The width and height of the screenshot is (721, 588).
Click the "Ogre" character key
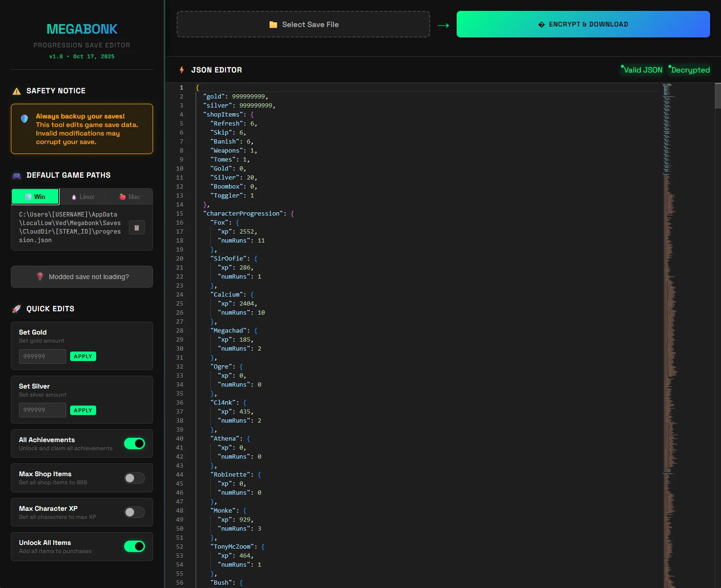point(221,367)
